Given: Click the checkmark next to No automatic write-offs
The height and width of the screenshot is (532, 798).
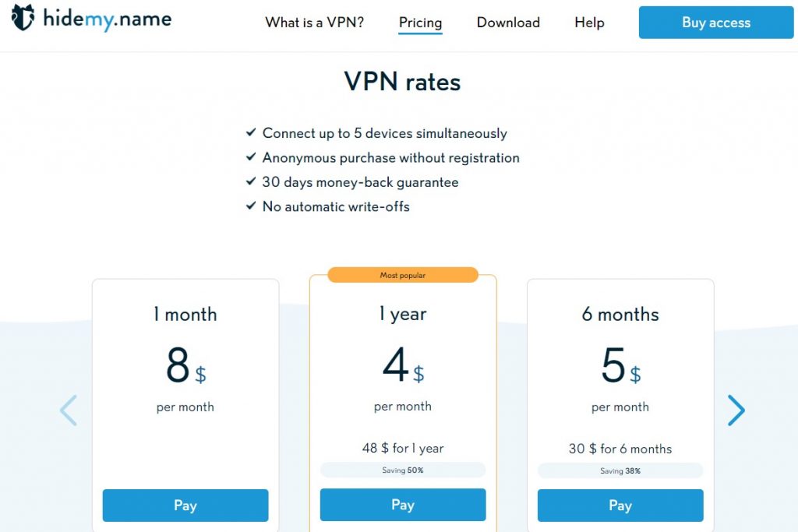Looking at the screenshot, I should (250, 206).
